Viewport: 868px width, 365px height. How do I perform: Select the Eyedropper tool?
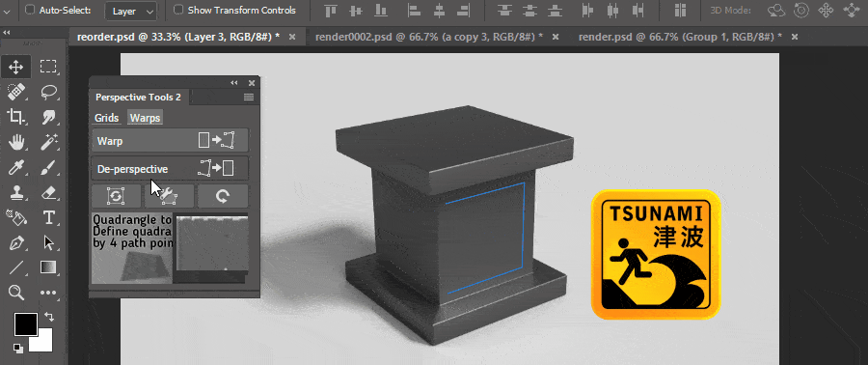coord(16,167)
